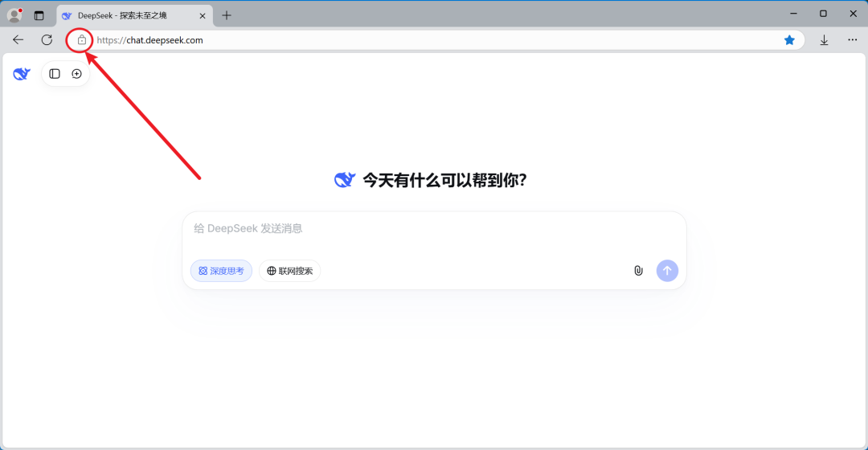
Task: Expand the DeepSeek sidebar panel
Action: click(55, 74)
